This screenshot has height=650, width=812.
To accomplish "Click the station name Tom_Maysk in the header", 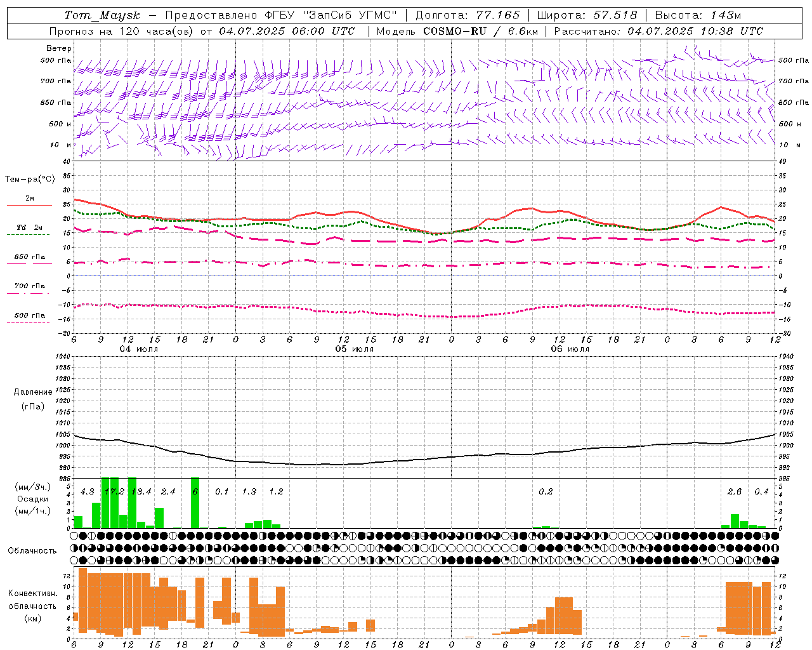I will 102,15.
